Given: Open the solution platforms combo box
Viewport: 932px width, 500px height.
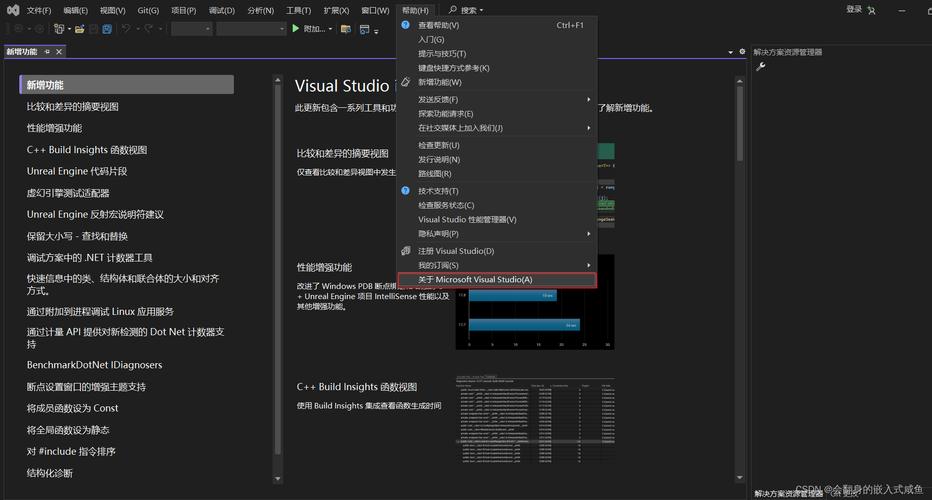Looking at the screenshot, I should pos(251,29).
